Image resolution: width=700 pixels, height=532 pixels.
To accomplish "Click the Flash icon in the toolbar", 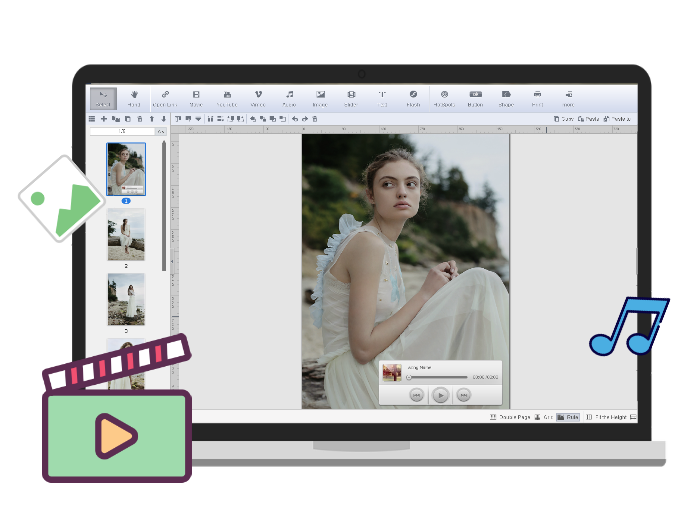I will (413, 97).
